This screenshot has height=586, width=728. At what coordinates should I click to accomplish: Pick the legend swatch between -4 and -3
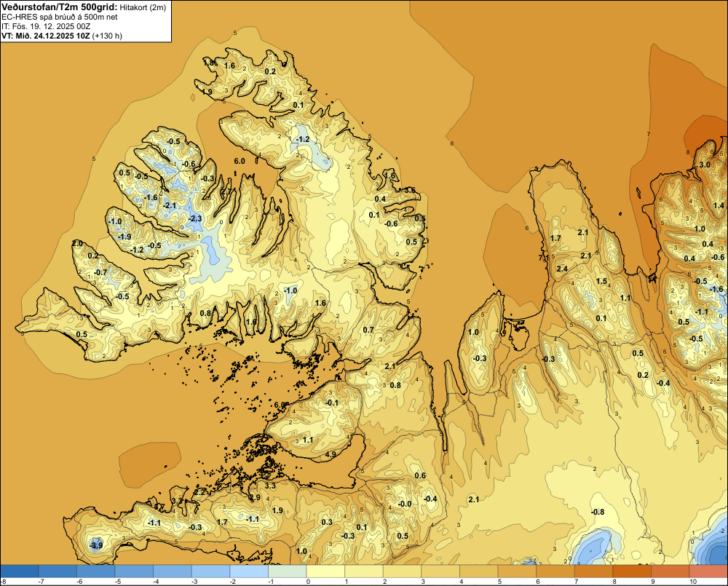tap(173, 571)
